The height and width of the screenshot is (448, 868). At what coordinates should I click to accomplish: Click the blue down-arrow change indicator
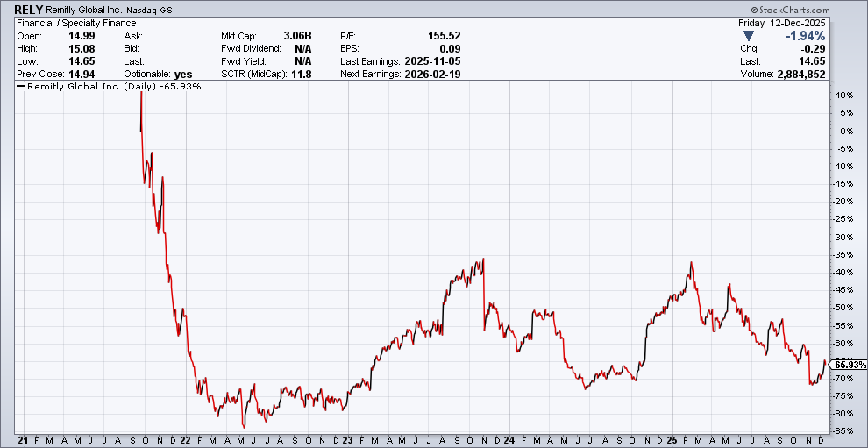tap(748, 36)
